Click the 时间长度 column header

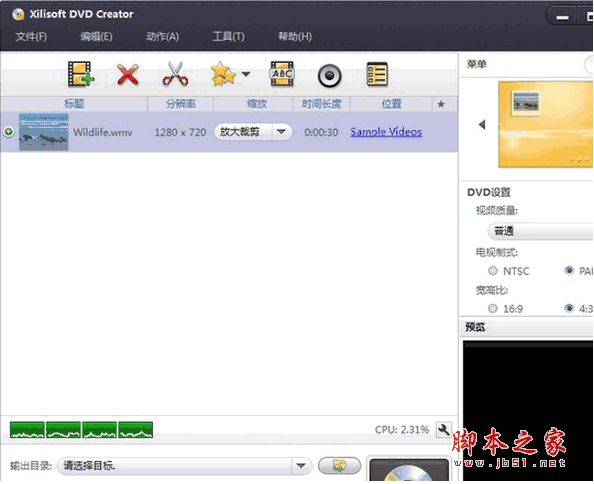(321, 104)
